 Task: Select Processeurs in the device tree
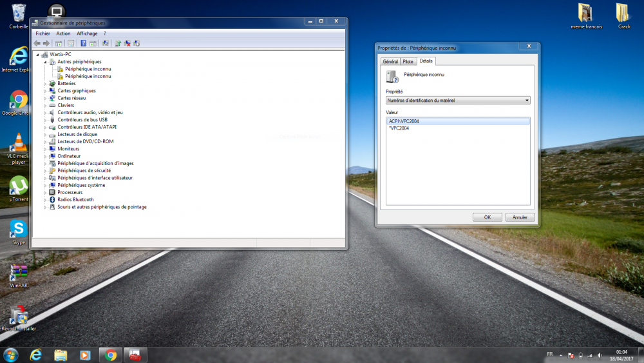click(70, 192)
